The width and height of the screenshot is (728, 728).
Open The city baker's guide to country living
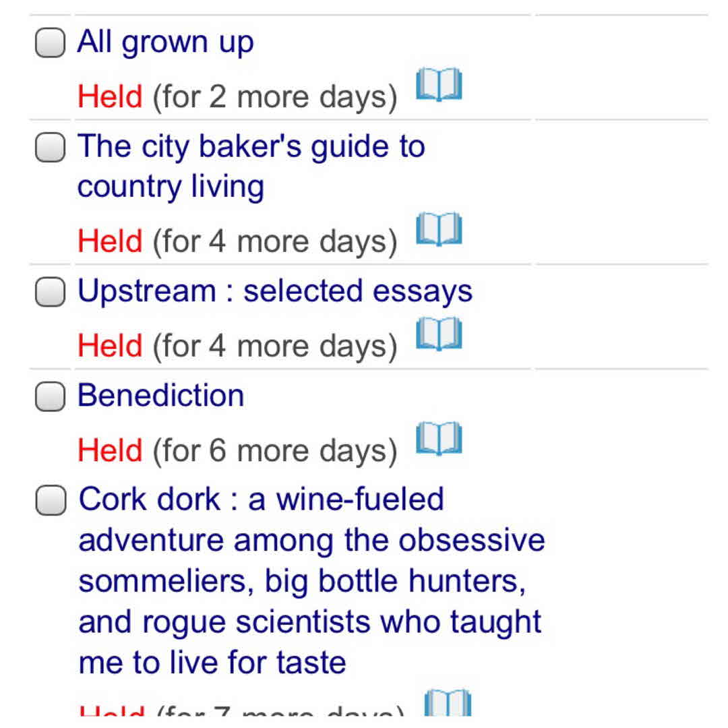click(251, 166)
